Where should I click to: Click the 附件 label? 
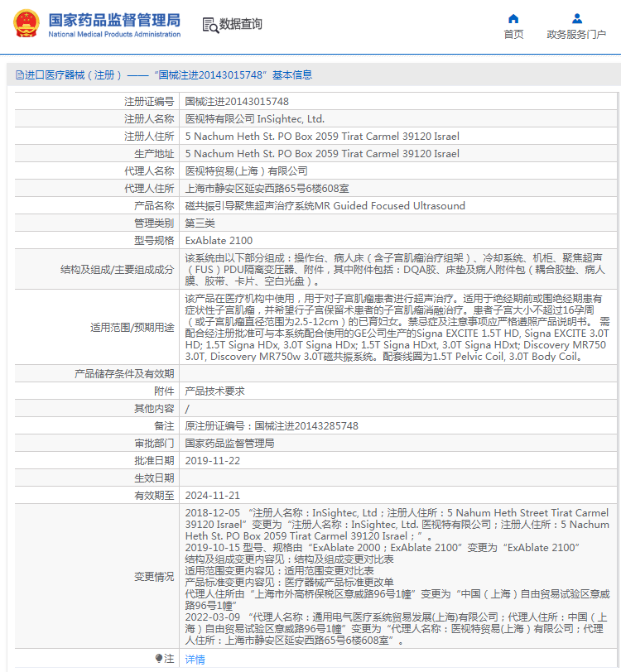tap(164, 391)
